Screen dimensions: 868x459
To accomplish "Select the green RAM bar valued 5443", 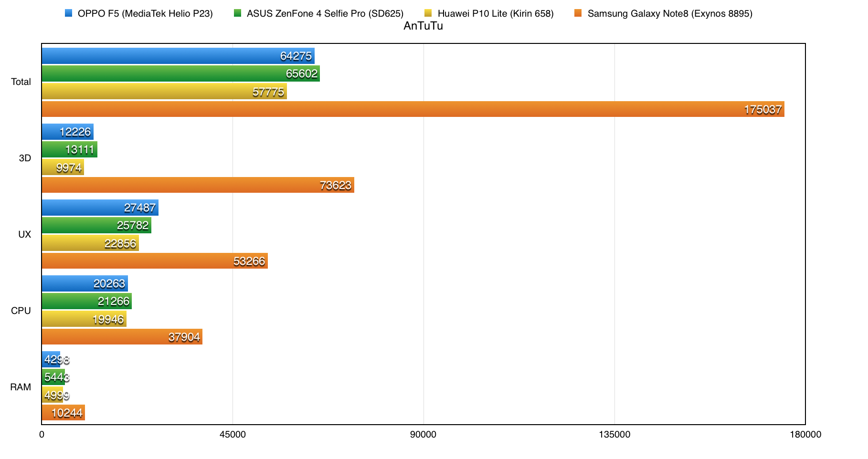I will pyautogui.click(x=53, y=377).
